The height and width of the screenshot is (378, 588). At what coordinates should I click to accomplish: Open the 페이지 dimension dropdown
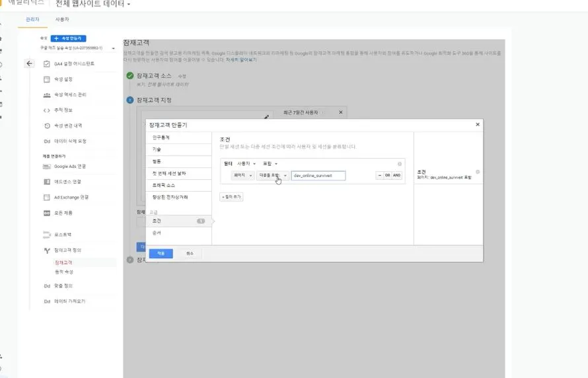click(242, 176)
